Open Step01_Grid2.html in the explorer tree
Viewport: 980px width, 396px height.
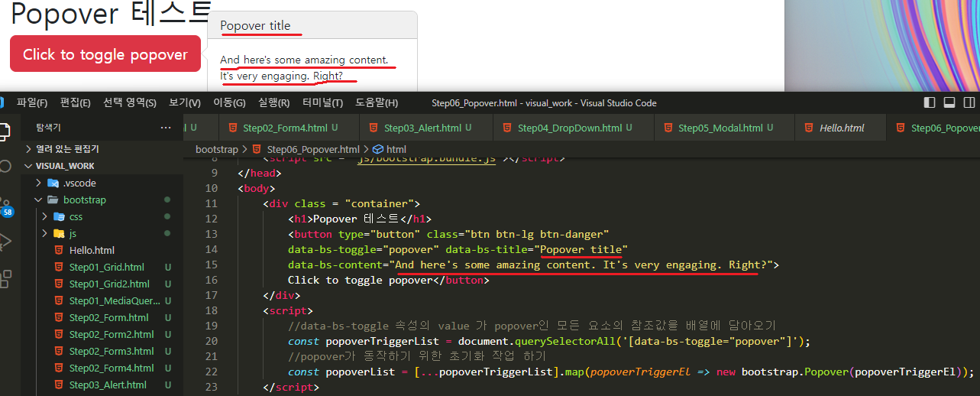109,284
